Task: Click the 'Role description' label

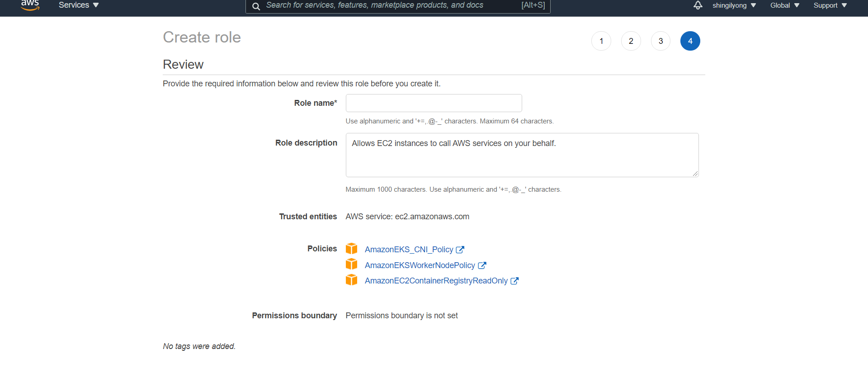Action: pos(306,143)
